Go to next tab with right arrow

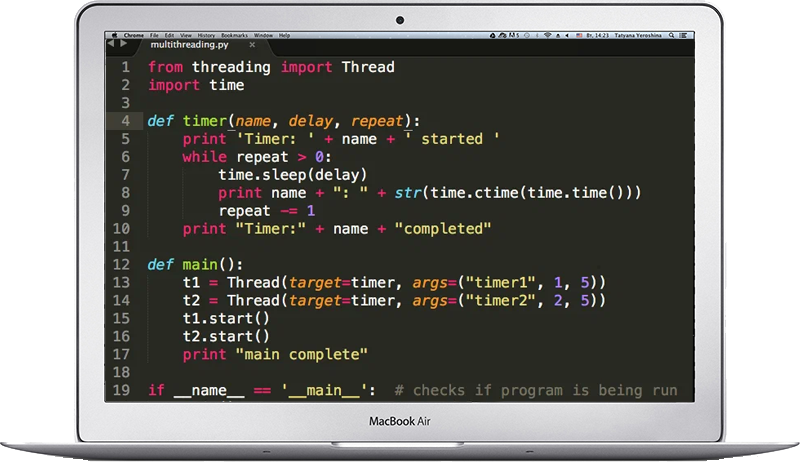pos(123,44)
